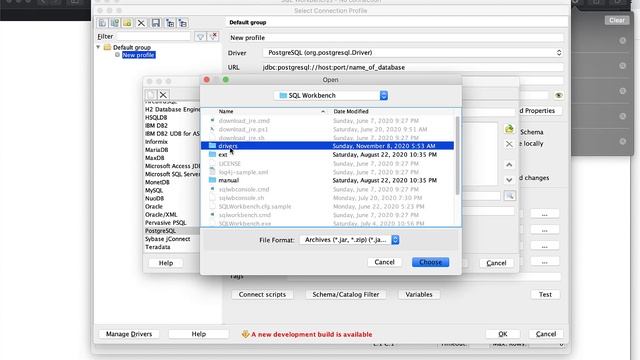640x360 pixels.
Task: Click the warning icon beside development build notice
Action: click(x=245, y=334)
